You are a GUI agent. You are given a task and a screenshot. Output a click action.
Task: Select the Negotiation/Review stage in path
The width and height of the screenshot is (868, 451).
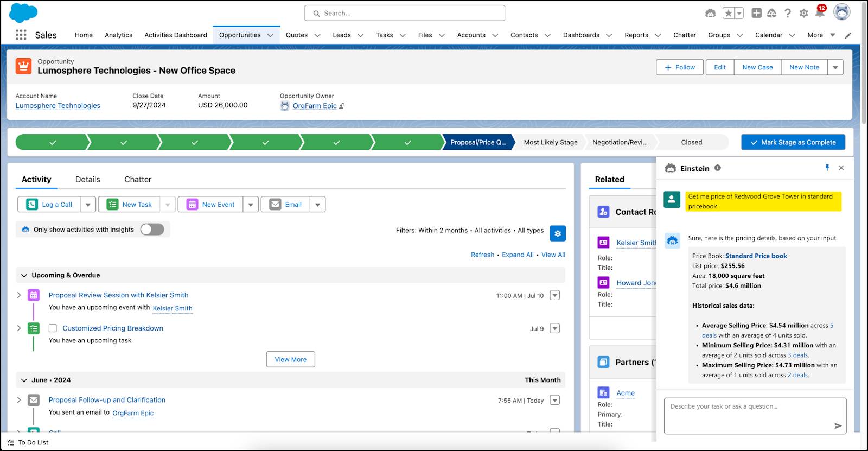[x=620, y=142]
